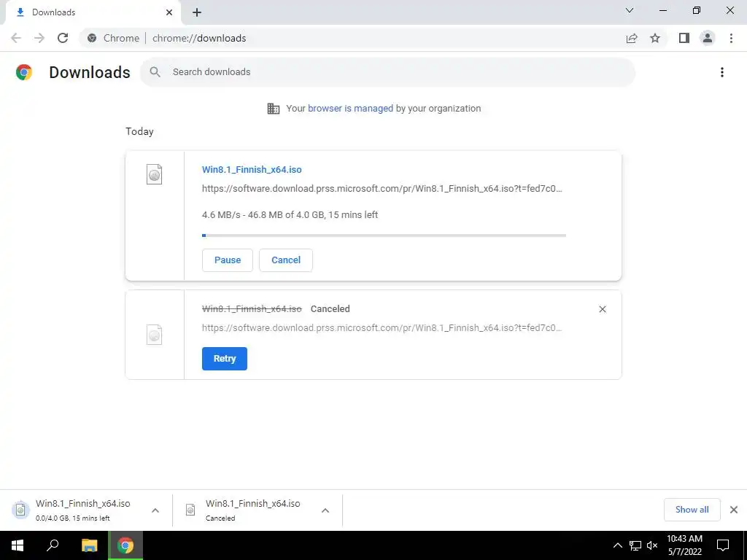
Task: Click the browser back arrow
Action: pyautogui.click(x=16, y=38)
